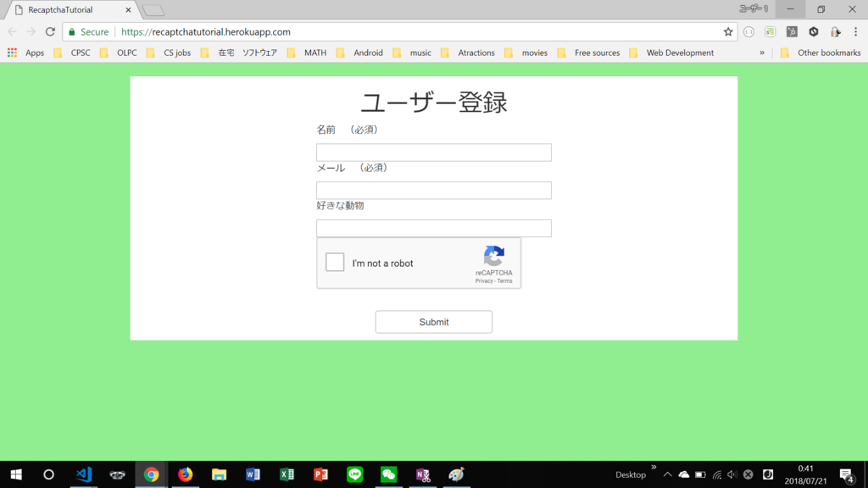Check the I'm not a robot checkbox
Image resolution: width=868 pixels, height=488 pixels.
334,262
